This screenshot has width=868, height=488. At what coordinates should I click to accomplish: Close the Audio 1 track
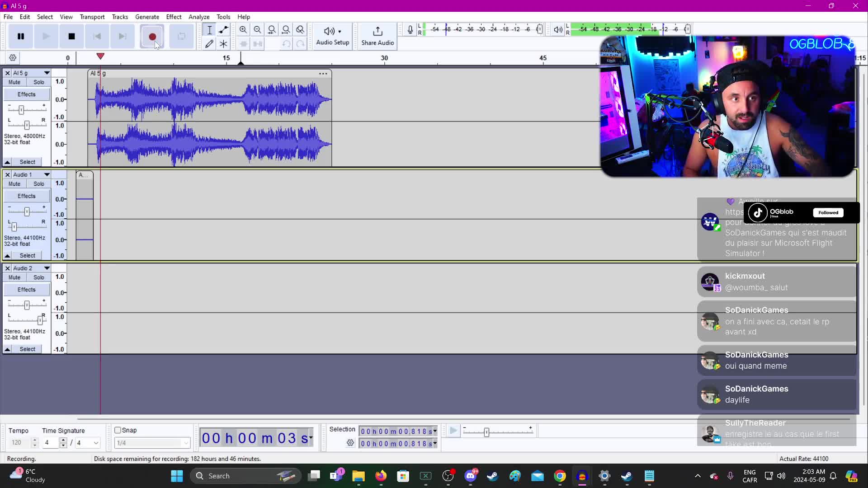(x=7, y=174)
